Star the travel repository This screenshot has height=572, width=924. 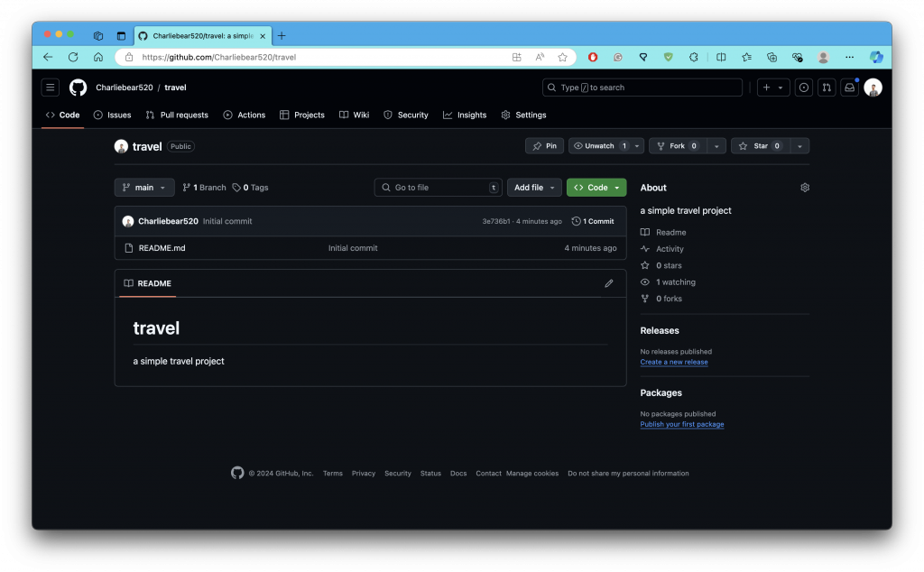761,146
